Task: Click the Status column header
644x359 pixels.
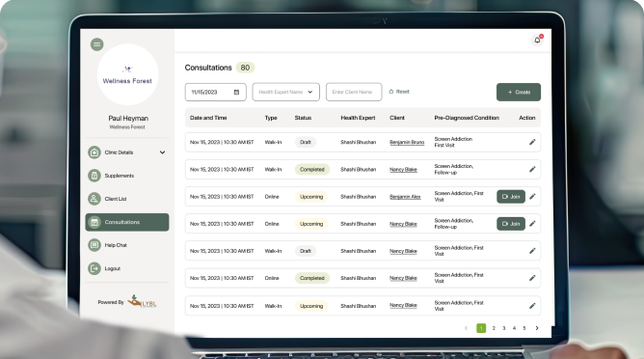Action: tap(303, 118)
